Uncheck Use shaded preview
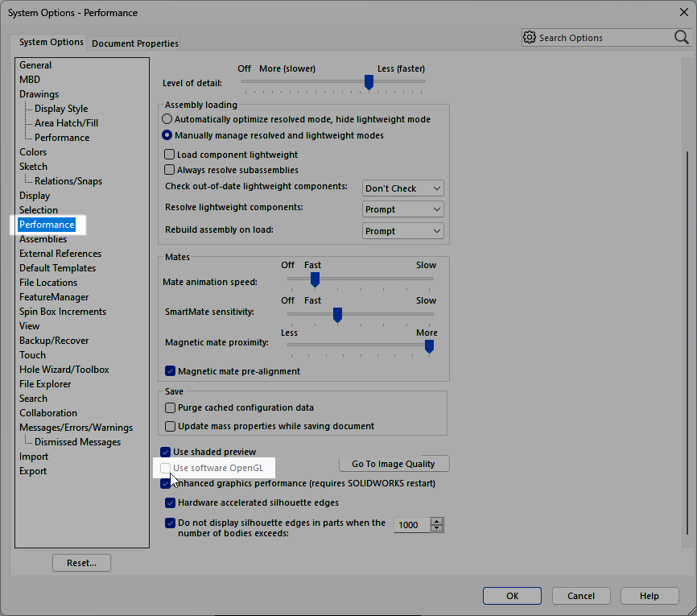The height and width of the screenshot is (616, 697). pyautogui.click(x=165, y=452)
